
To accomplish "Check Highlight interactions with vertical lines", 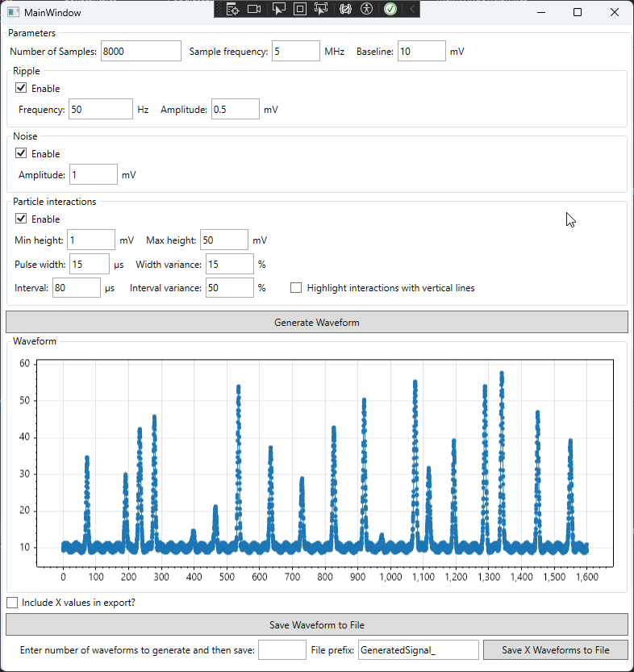I will pos(296,287).
